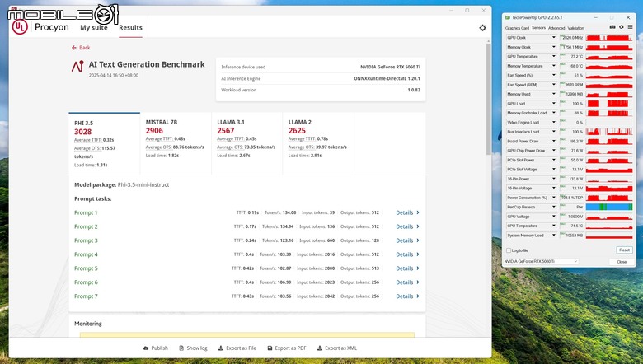
Task: Open the Memory Clock sensor dropdown
Action: coord(554,47)
